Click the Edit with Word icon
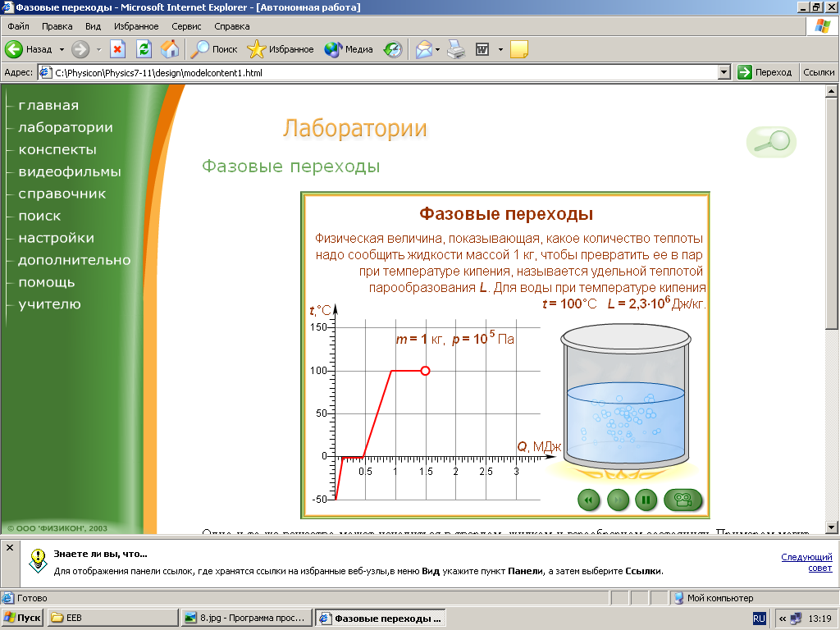The image size is (840, 630). click(482, 49)
